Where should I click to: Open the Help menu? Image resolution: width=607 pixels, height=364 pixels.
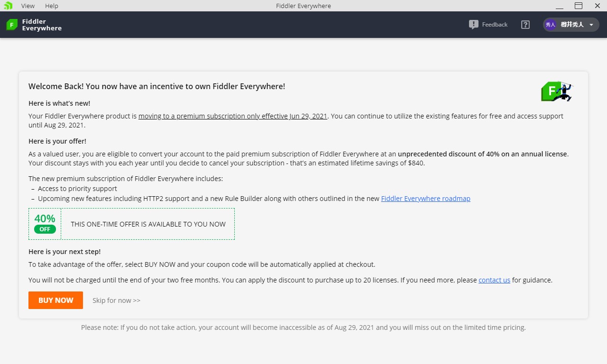[52, 6]
